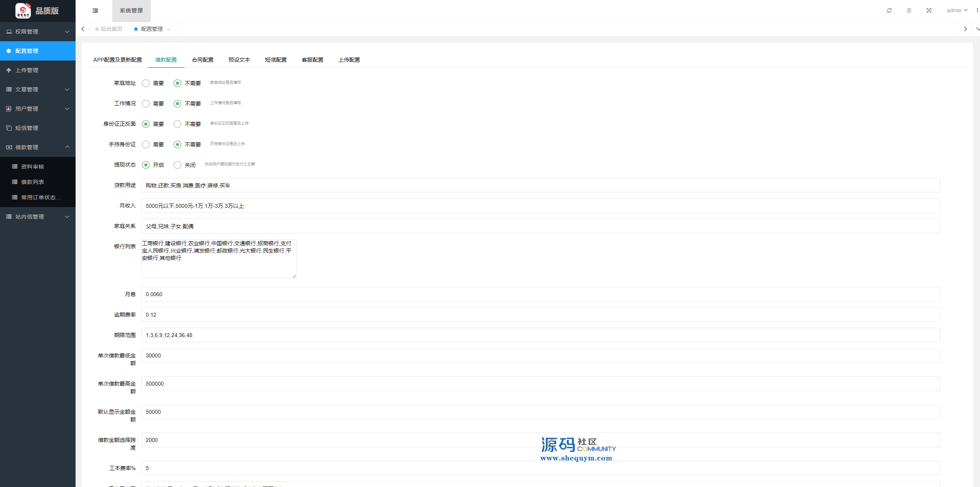Image resolution: width=980 pixels, height=487 pixels.
Task: Open 配置管理 in the sidebar
Action: click(x=38, y=51)
